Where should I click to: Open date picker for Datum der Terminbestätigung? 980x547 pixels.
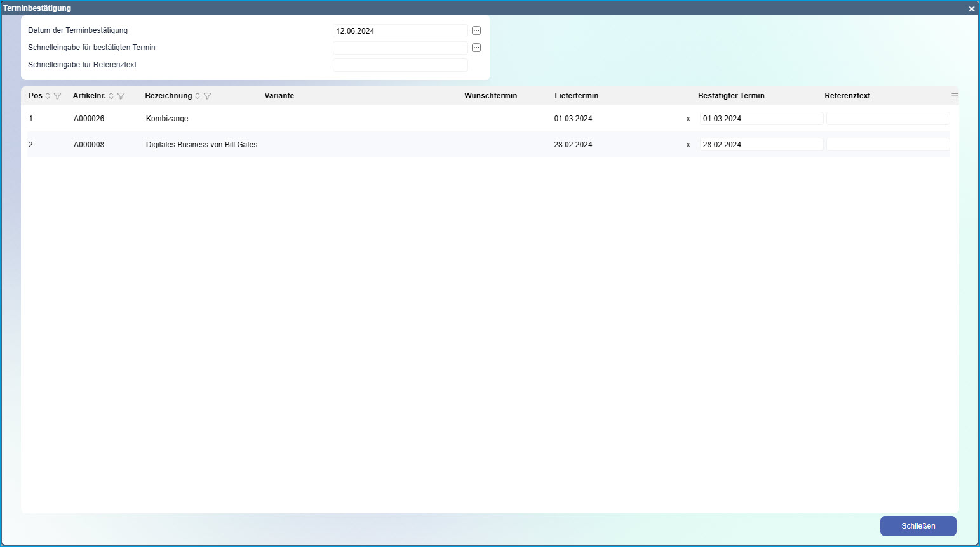476,30
